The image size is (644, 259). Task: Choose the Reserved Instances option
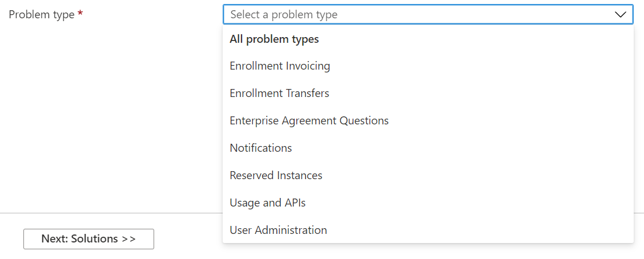pyautogui.click(x=276, y=176)
